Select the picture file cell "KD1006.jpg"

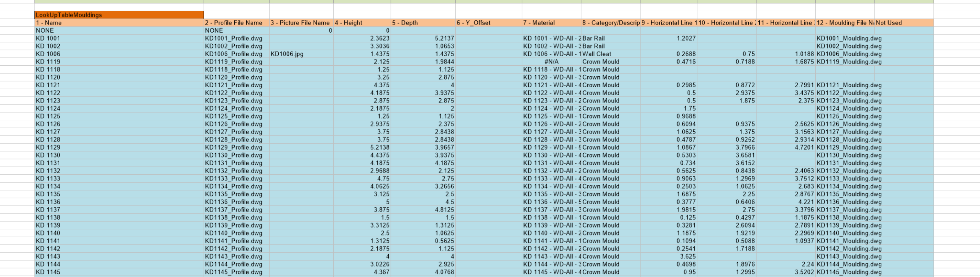pos(301,54)
